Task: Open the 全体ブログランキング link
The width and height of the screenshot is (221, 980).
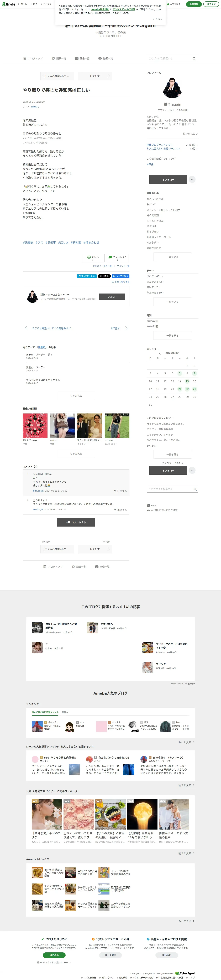Action: tap(160, 145)
